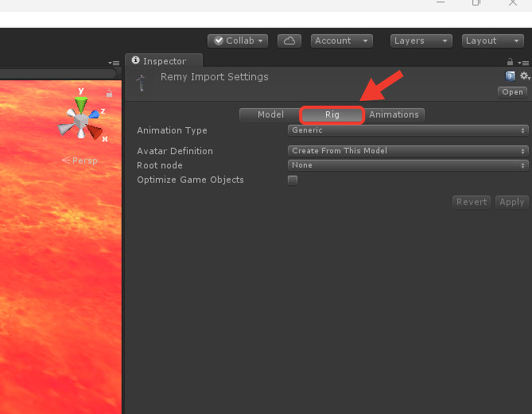Click the Remy Import Settings title
This screenshot has width=532, height=414.
pyautogui.click(x=214, y=77)
